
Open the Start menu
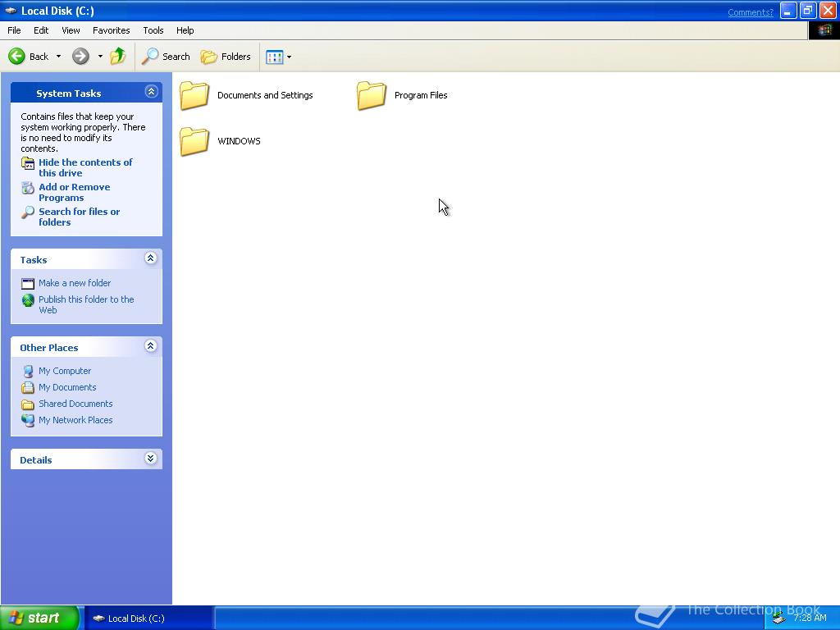(39, 618)
